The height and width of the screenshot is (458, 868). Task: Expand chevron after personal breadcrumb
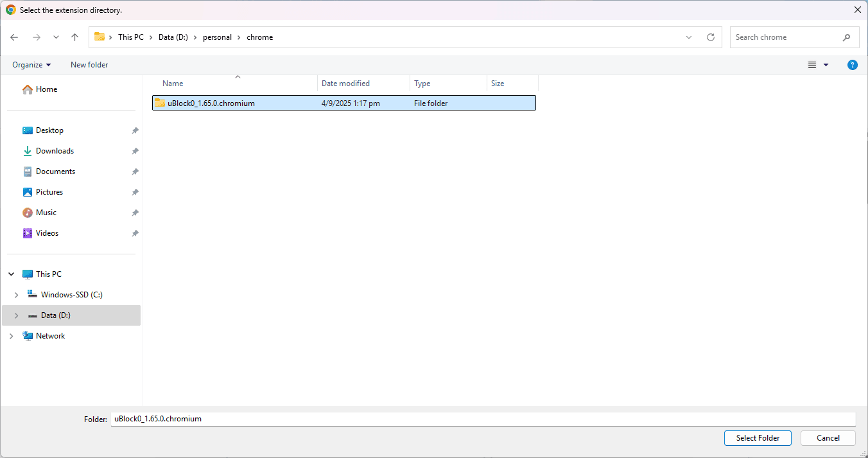[239, 37]
